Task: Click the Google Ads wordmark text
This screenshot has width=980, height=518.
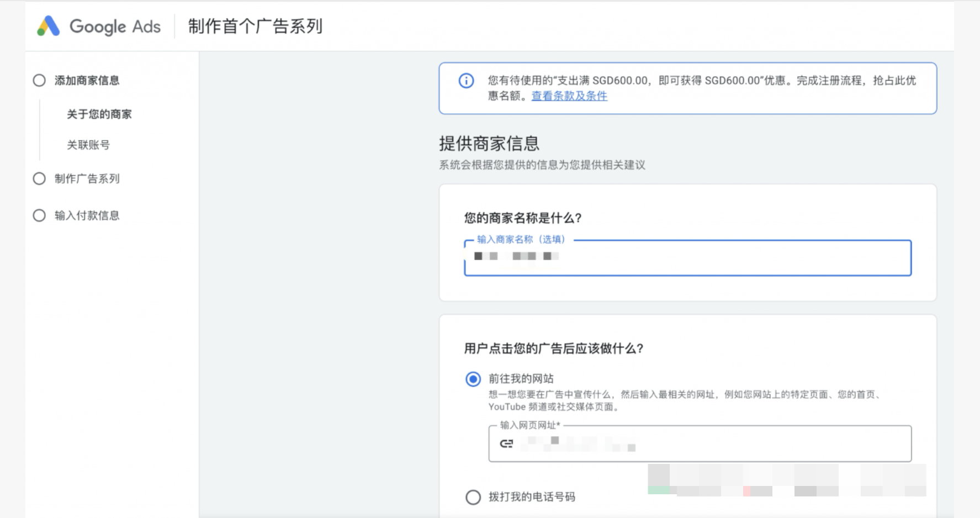Action: [115, 27]
